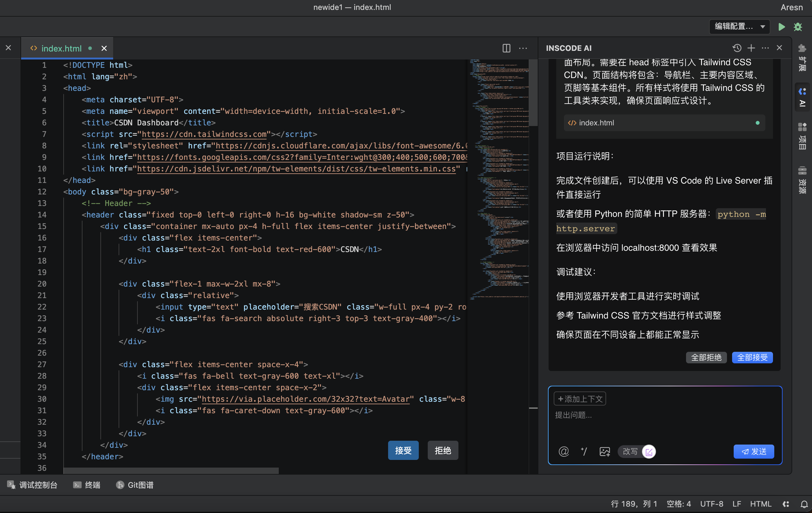This screenshot has height=513, width=812.
Task: Run the project with the green play icon
Action: click(x=781, y=27)
